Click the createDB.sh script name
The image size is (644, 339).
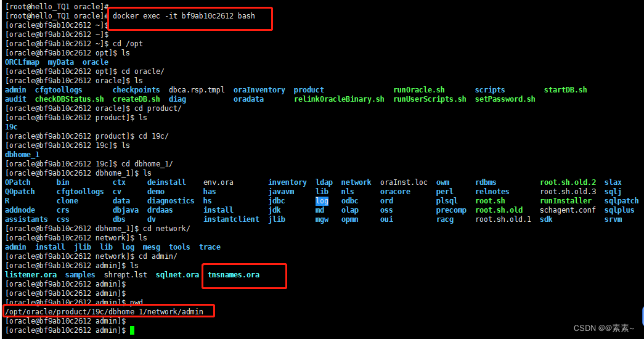(136, 99)
